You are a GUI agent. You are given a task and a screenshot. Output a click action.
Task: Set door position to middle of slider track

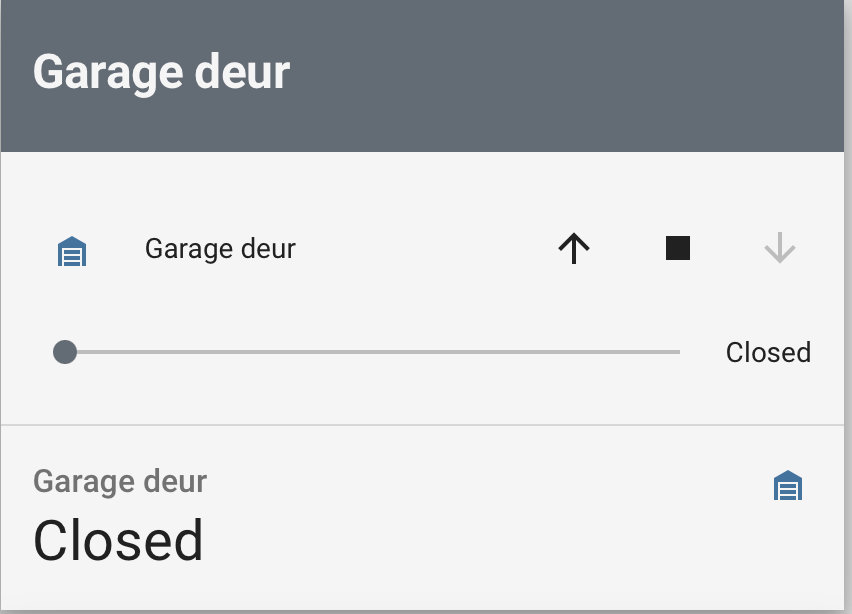click(x=372, y=352)
